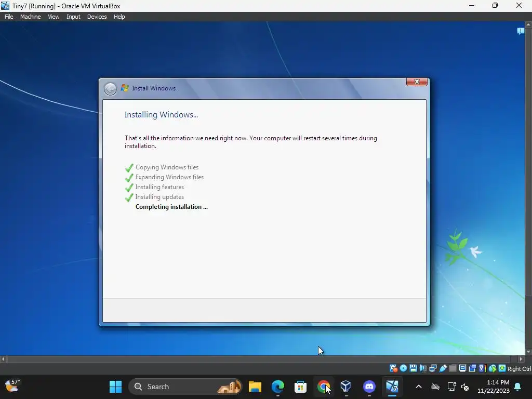Open the Machine menu
This screenshot has width=532, height=399.
30,17
